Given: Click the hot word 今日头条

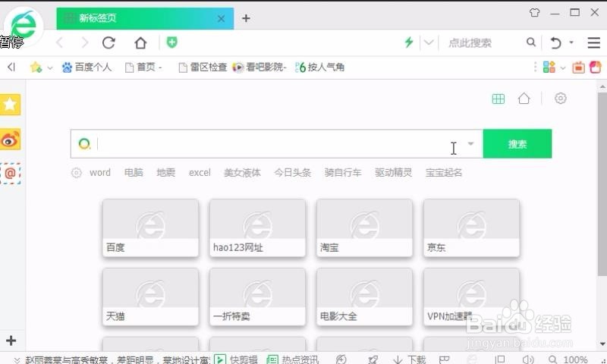Looking at the screenshot, I should 293,173.
